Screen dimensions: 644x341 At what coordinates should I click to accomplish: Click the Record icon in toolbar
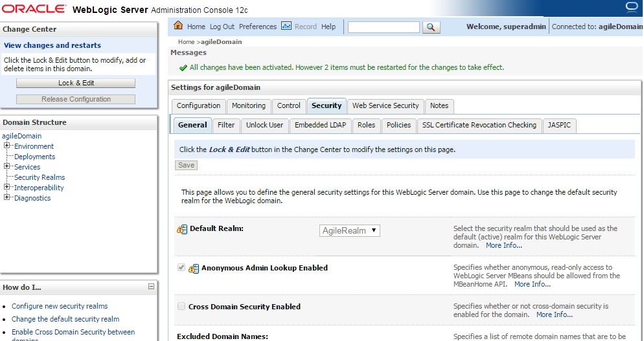click(x=286, y=26)
